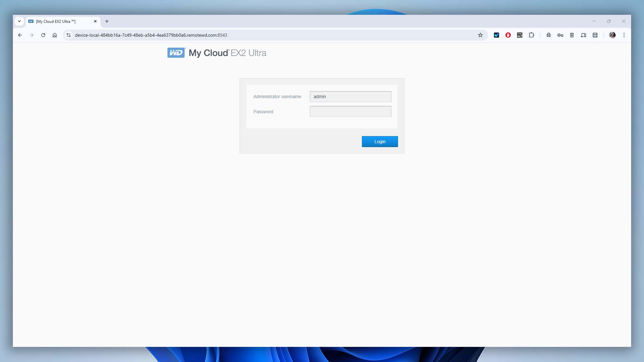Click the Login button
Image resolution: width=644 pixels, height=362 pixels.
[380, 142]
